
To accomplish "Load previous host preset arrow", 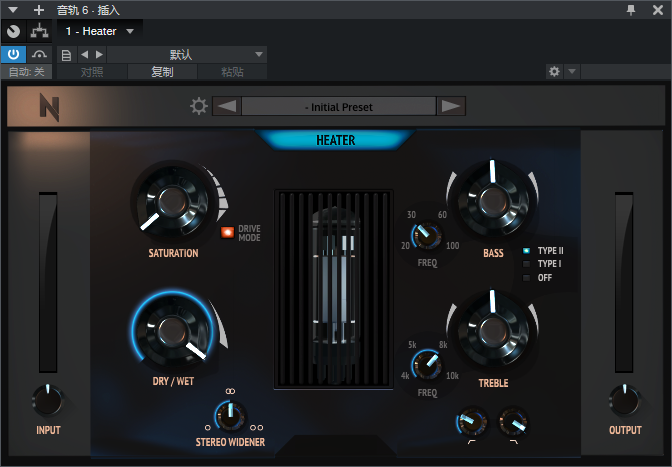I will pos(85,54).
